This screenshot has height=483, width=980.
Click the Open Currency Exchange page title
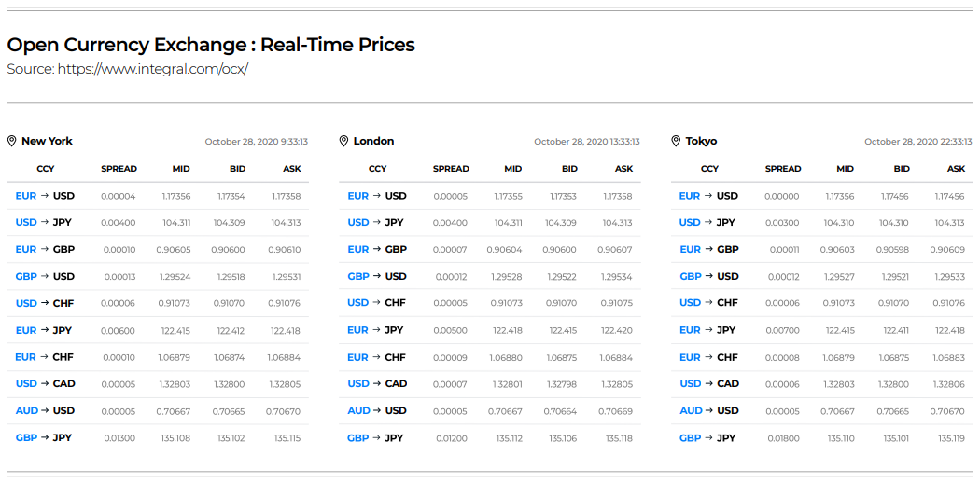tap(211, 45)
